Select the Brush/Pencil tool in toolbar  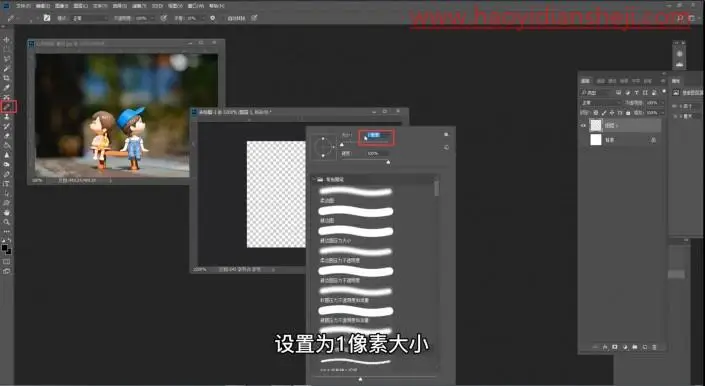(7, 107)
